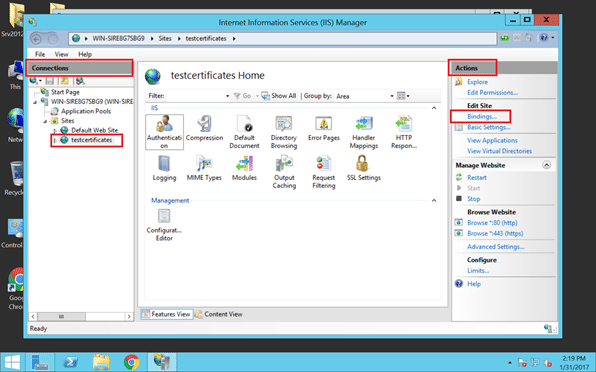The height and width of the screenshot is (372, 596).
Task: Click the Help link in the Actions pane
Action: (474, 284)
